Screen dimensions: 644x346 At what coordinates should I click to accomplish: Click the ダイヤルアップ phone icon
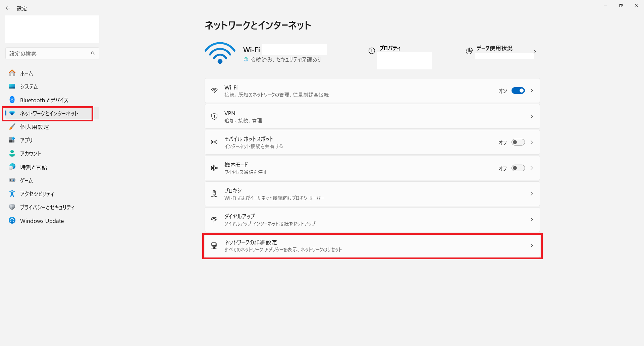214,220
